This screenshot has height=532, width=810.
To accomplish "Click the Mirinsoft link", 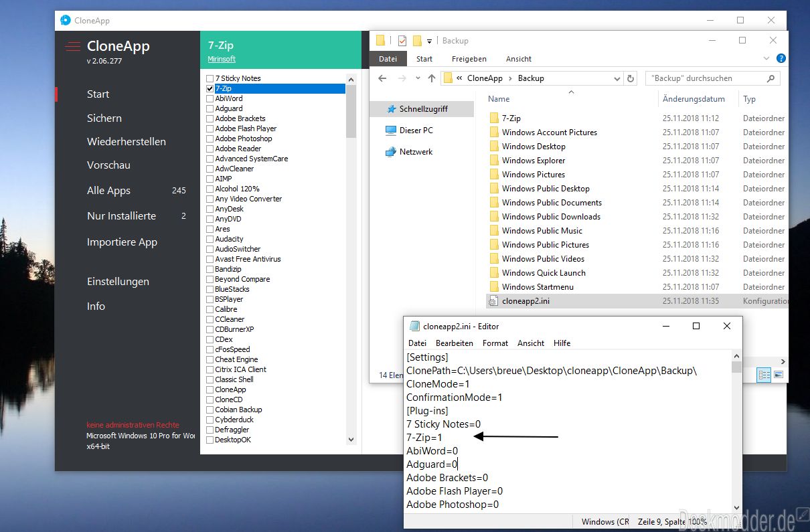I will pyautogui.click(x=222, y=59).
